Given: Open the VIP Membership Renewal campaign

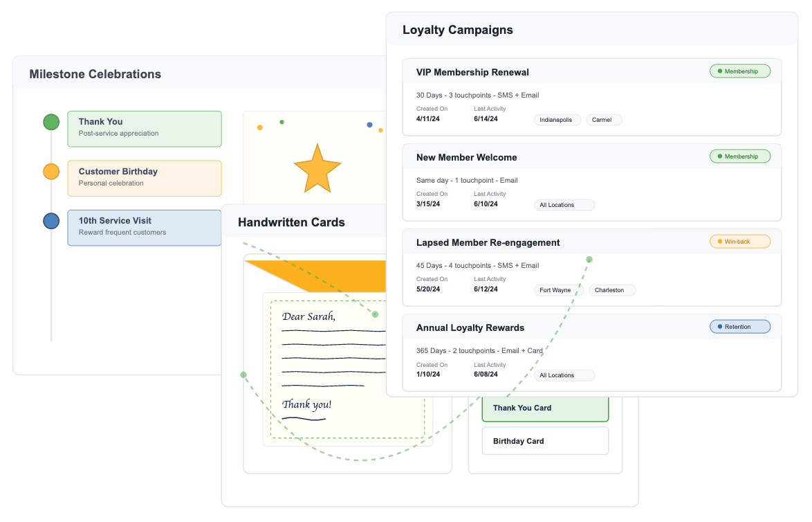Looking at the screenshot, I should pos(472,72).
